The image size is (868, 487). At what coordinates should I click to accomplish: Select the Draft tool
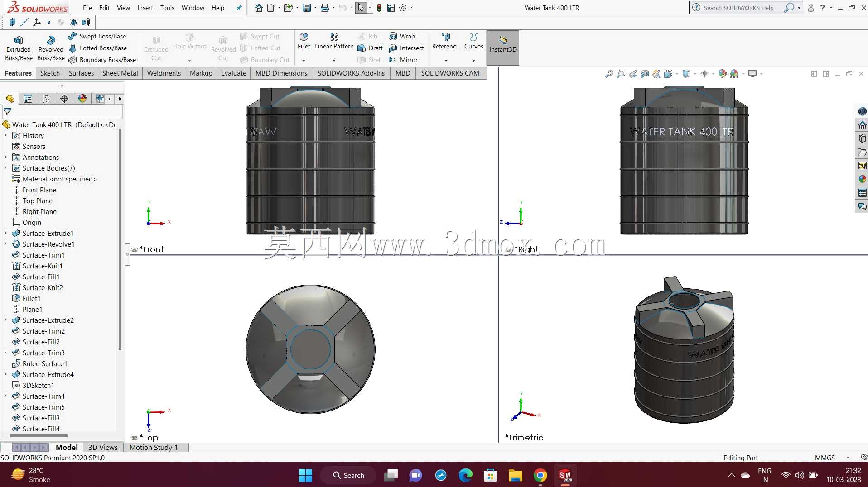click(x=370, y=48)
